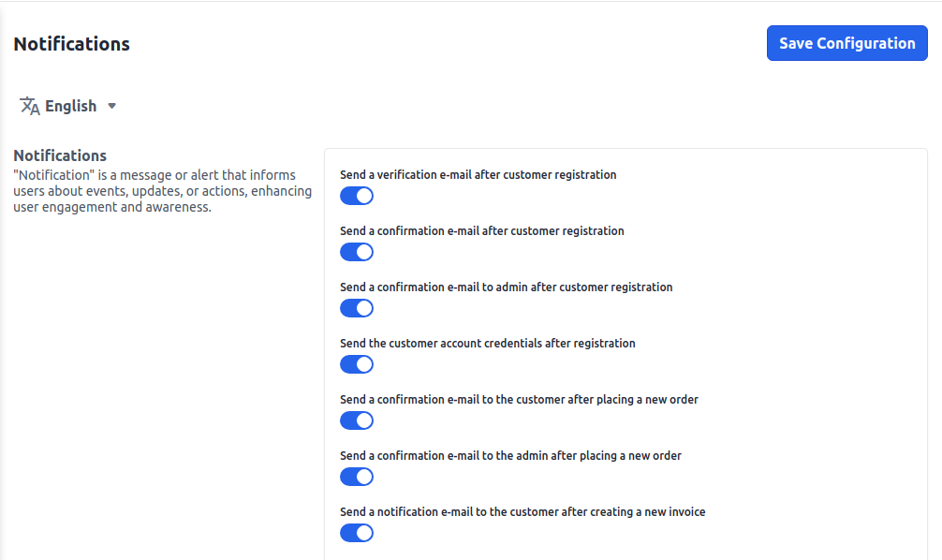
Task: Click label for new order customer confirmation
Action: click(519, 399)
